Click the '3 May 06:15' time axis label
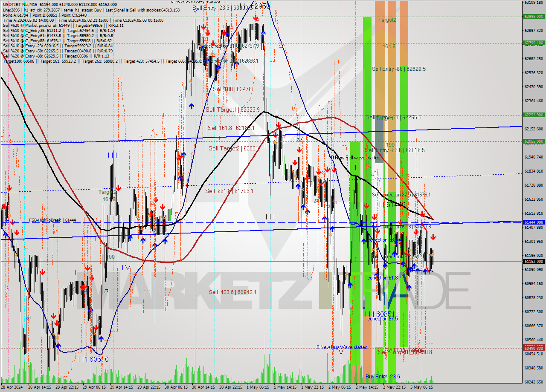The image size is (546, 392). [421, 387]
